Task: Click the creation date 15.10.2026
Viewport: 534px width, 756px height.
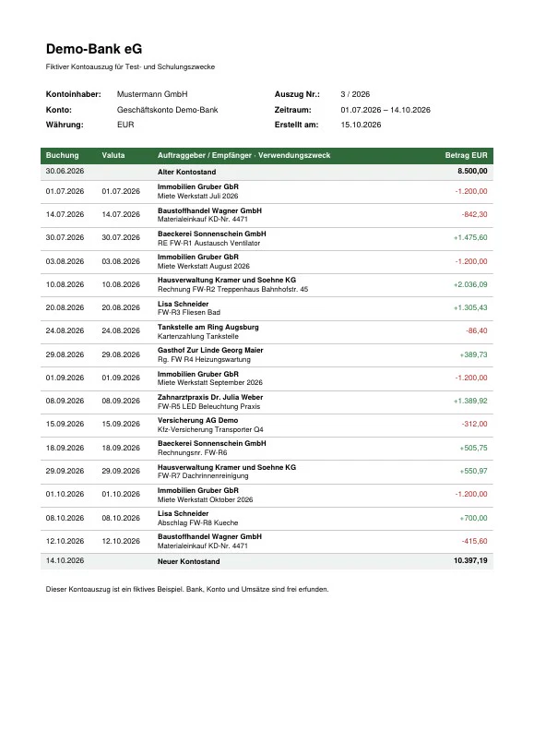Action: 361,125
